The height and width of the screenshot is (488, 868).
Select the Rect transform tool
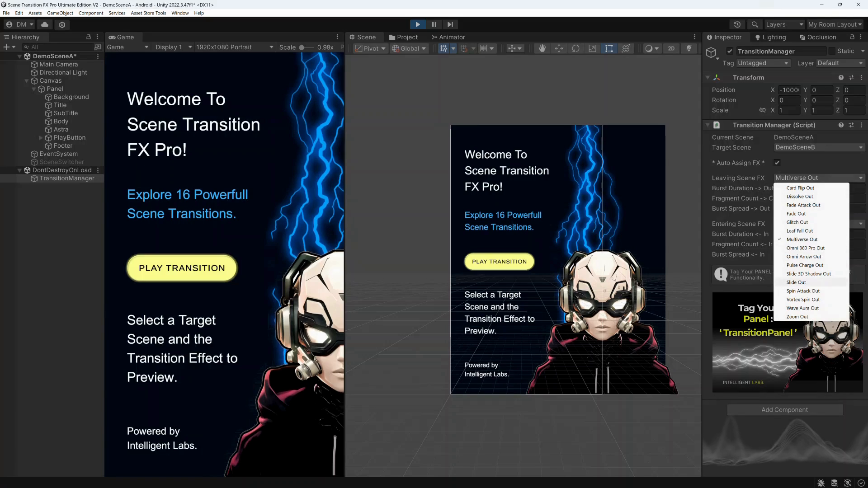pyautogui.click(x=609, y=48)
